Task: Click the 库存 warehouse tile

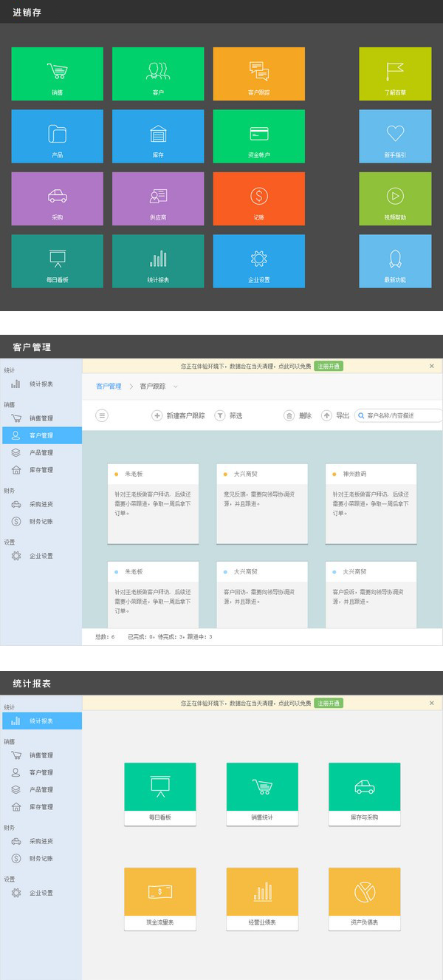Action: click(157, 136)
